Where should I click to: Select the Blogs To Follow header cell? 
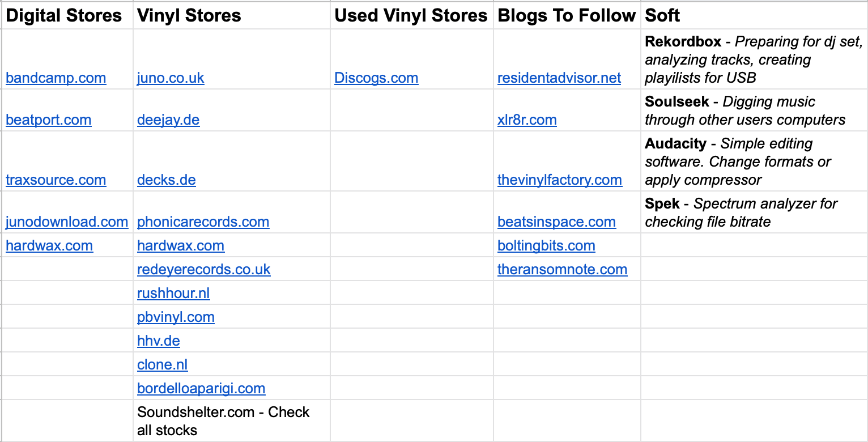(567, 15)
